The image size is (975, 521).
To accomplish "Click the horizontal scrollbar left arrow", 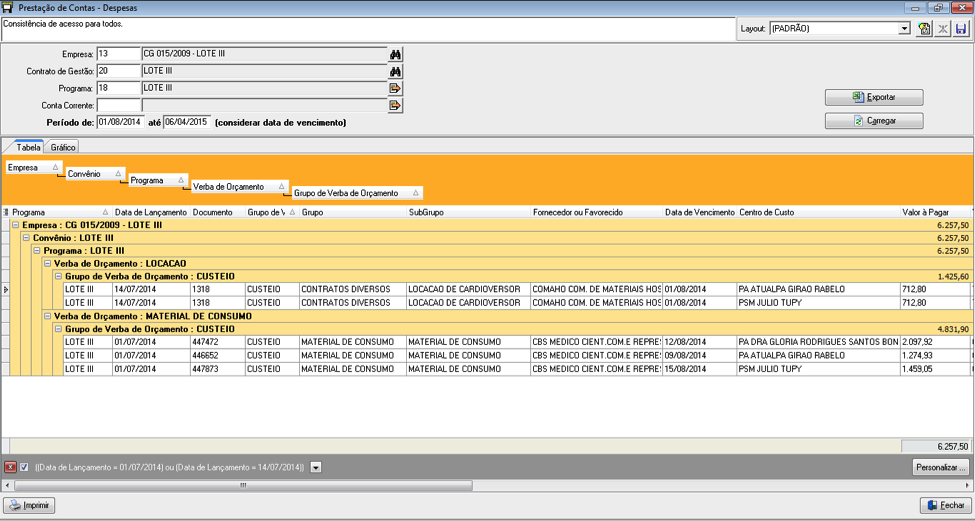I will coord(7,484).
